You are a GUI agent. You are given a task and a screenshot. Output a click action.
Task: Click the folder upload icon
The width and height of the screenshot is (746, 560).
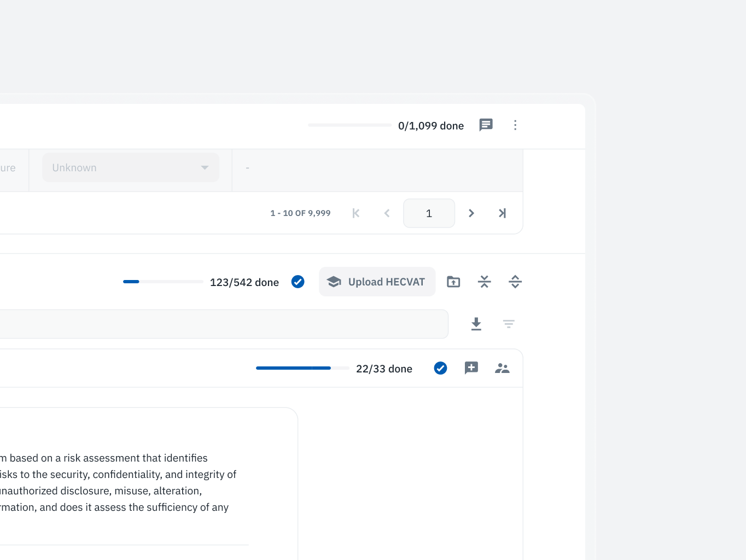(x=453, y=282)
